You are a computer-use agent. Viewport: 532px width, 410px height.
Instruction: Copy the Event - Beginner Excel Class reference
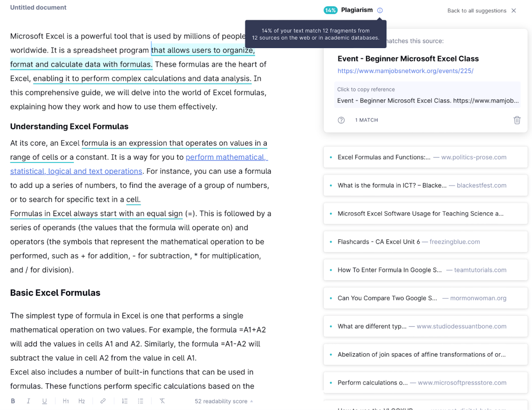pos(427,100)
